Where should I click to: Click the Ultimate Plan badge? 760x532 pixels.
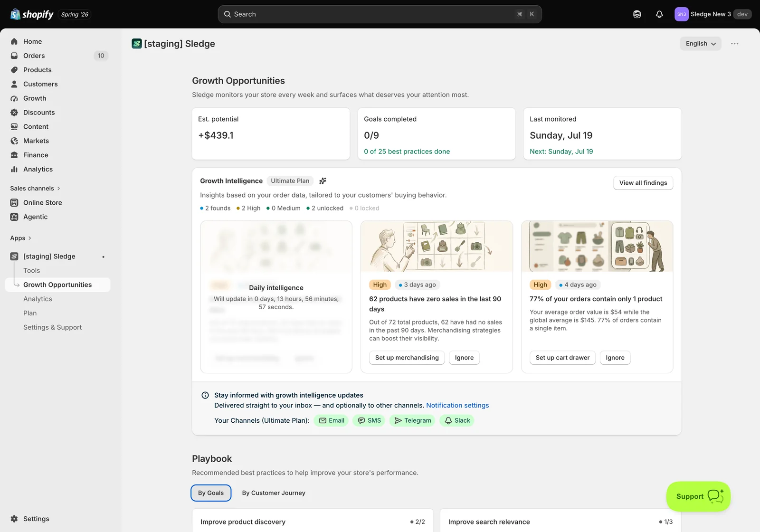pos(290,181)
